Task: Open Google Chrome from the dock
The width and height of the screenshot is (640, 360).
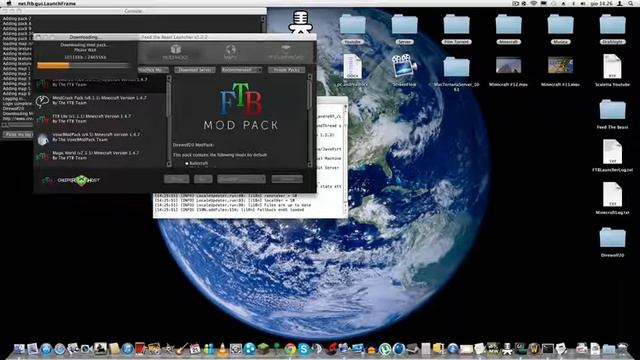Action: 290,349
